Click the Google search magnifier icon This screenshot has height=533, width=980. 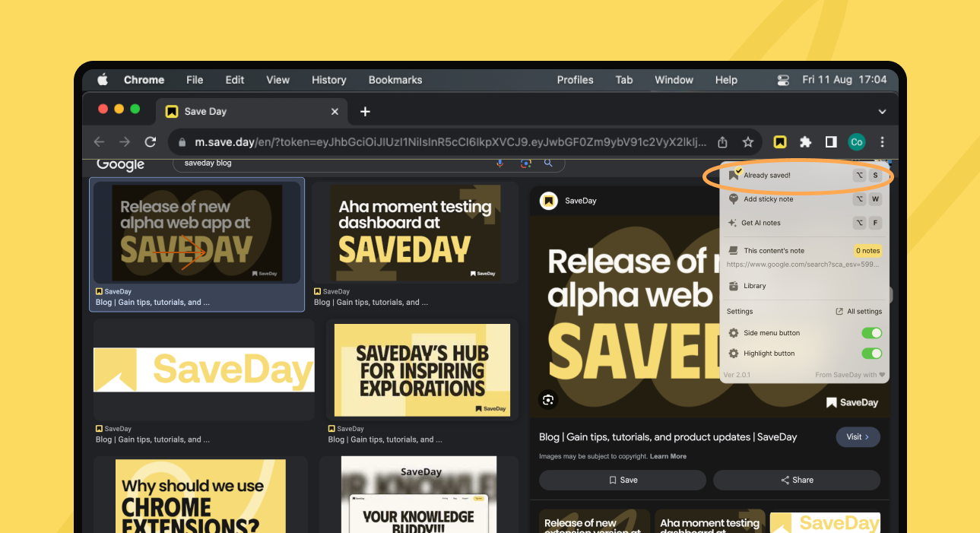(548, 163)
